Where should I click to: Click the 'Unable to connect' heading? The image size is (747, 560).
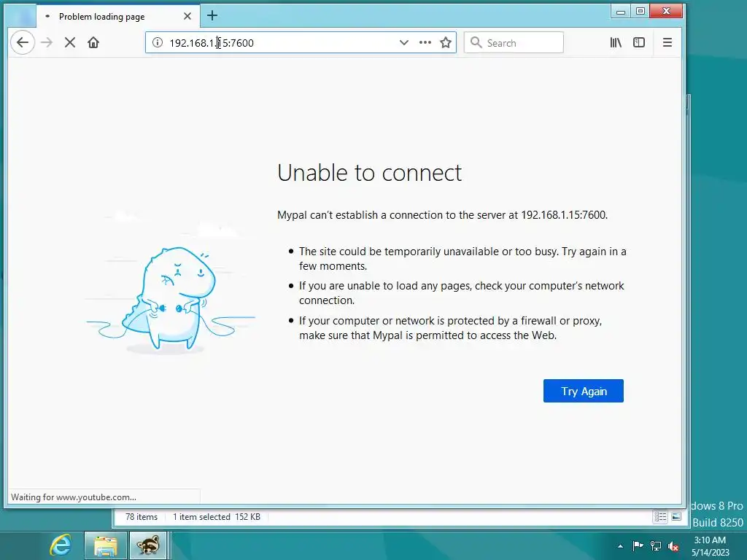coord(369,172)
